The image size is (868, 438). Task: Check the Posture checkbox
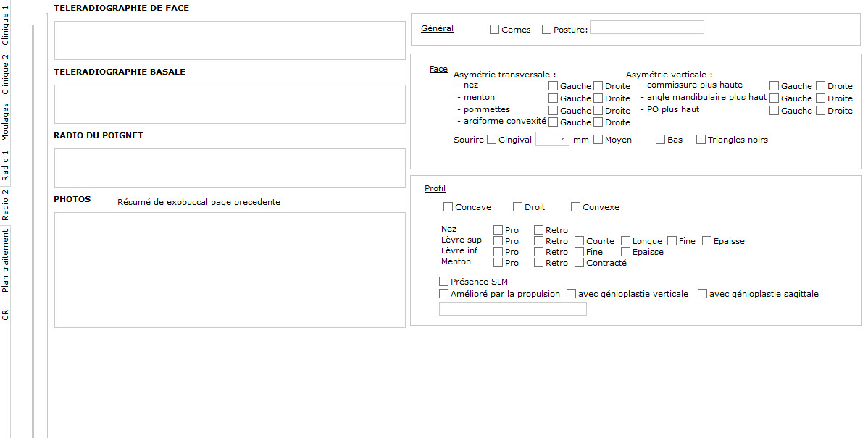[x=548, y=29]
